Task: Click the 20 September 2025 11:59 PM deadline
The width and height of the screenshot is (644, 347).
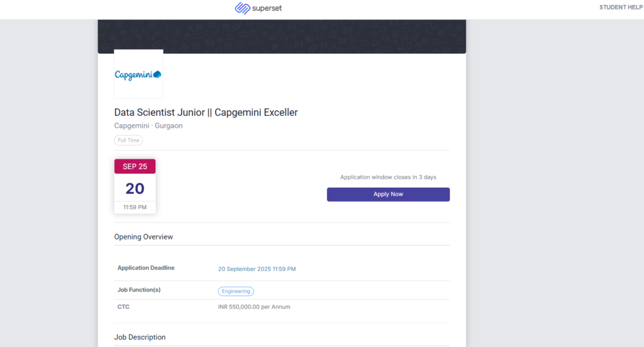Action: pyautogui.click(x=257, y=269)
